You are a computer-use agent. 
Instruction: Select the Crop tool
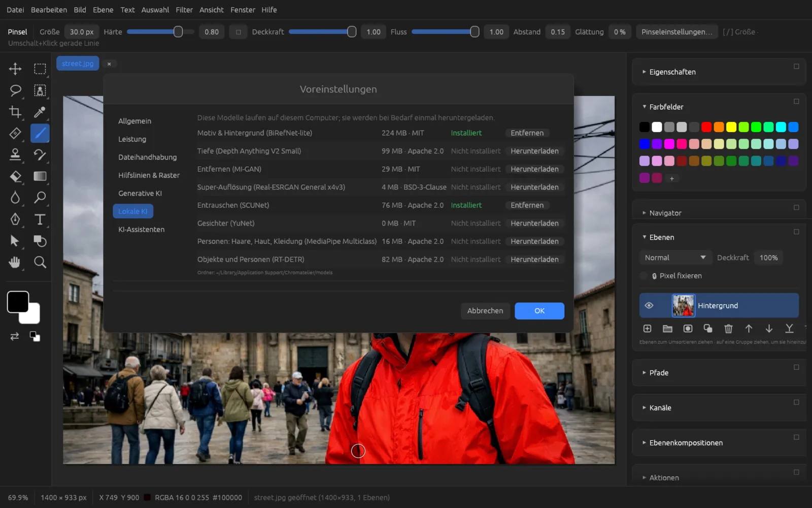coord(15,112)
